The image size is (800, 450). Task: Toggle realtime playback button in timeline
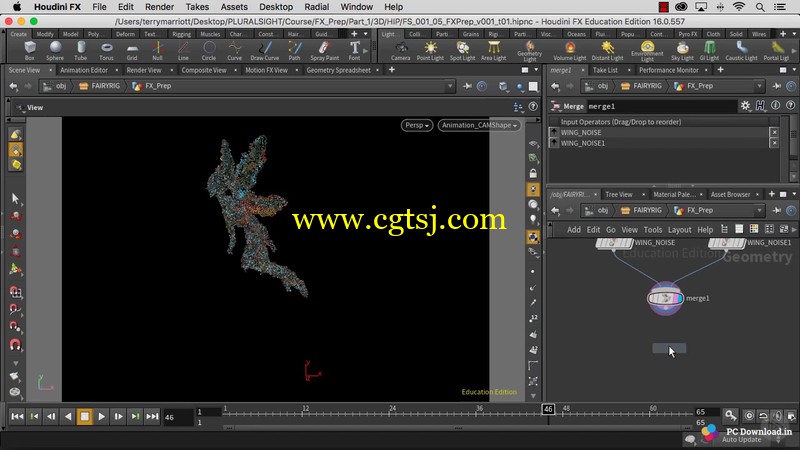point(748,416)
